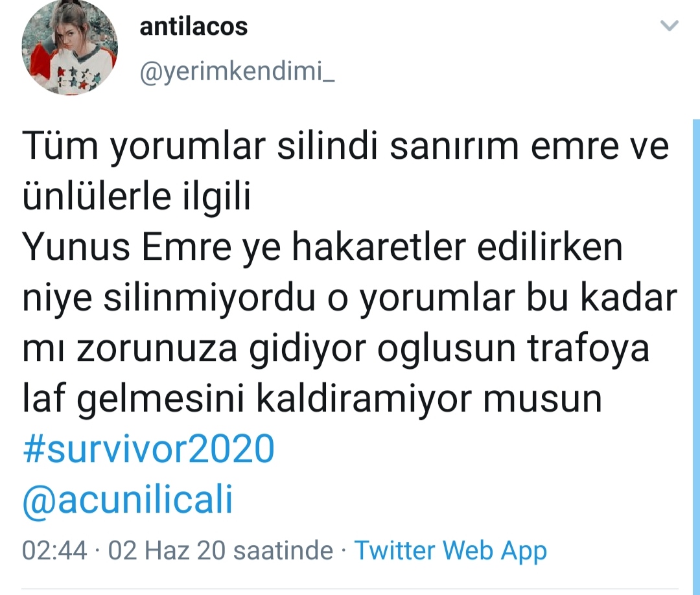Open the antilacos display name profile
This screenshot has height=595, width=700.
point(193,27)
